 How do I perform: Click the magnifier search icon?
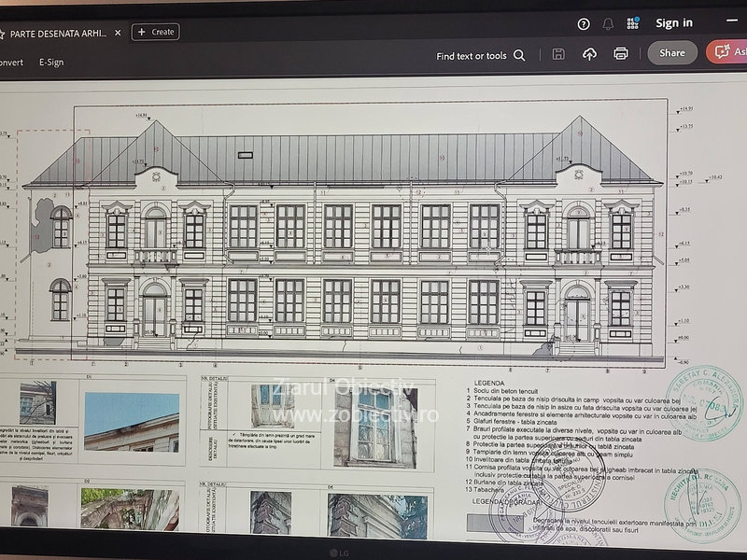click(519, 56)
